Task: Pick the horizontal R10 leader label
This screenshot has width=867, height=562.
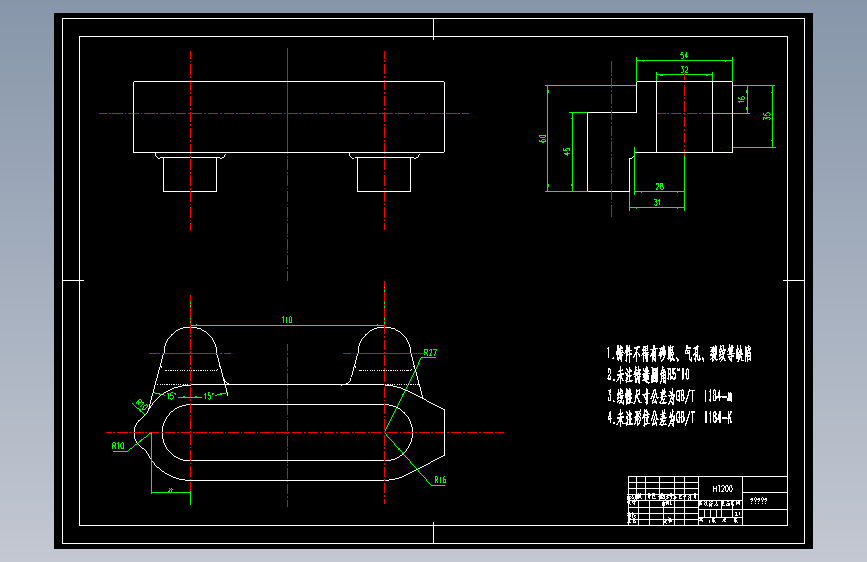Action: [118, 446]
